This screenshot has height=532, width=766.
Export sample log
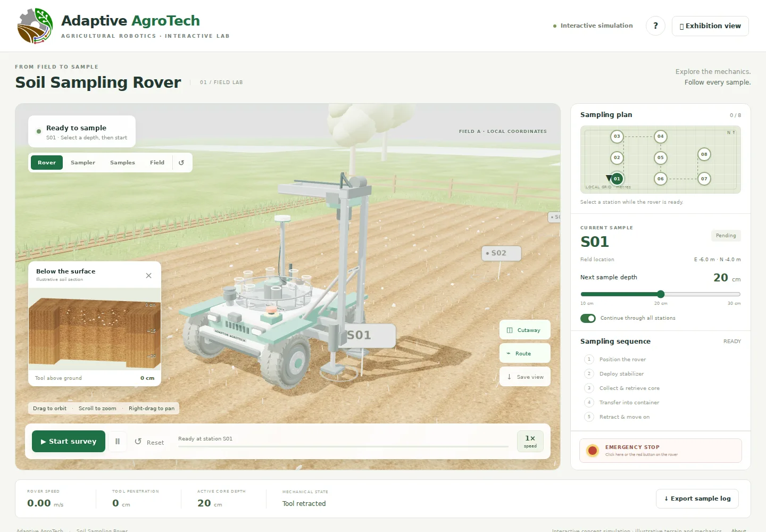point(697,498)
